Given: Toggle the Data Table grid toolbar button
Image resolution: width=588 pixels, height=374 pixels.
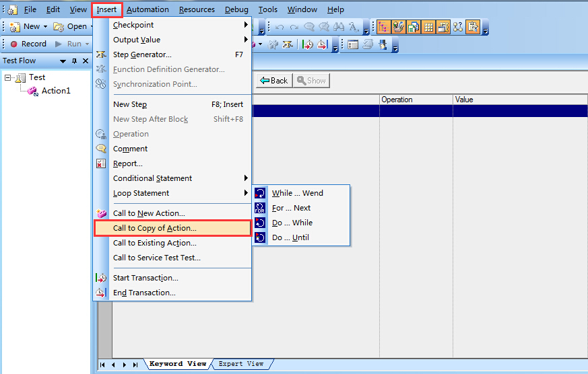Looking at the screenshot, I should [x=428, y=27].
